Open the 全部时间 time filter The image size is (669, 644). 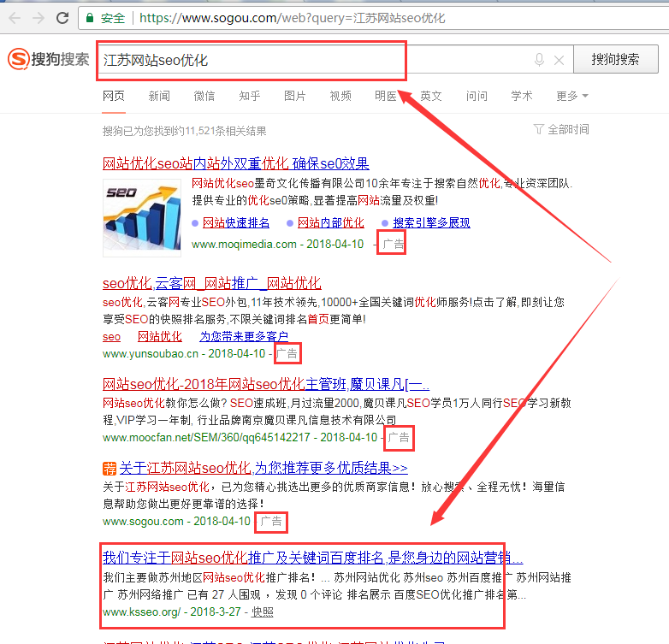coord(561,129)
